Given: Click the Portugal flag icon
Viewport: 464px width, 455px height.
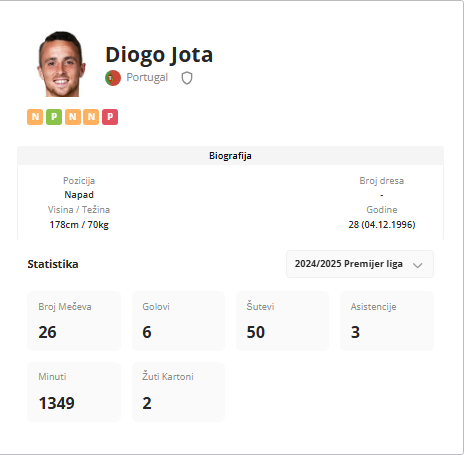Looking at the screenshot, I should (x=113, y=78).
